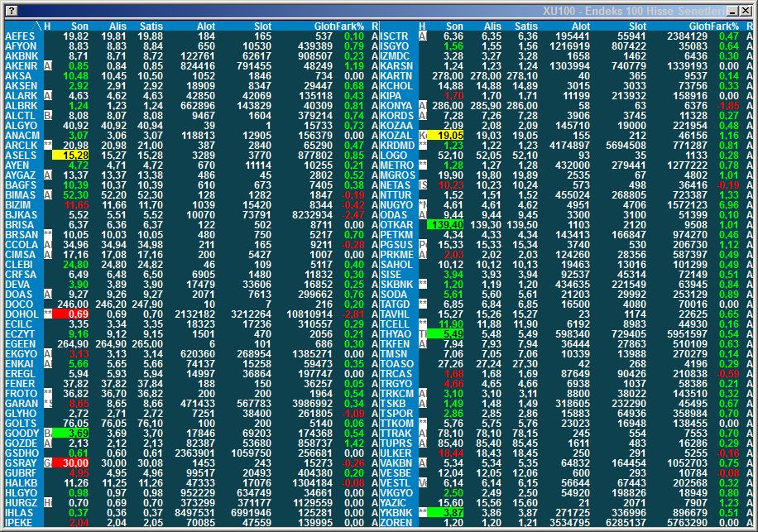Select the yellow-highlighted 19,05 price of KOZAL
This screenshot has height=532, width=758.
(445, 136)
